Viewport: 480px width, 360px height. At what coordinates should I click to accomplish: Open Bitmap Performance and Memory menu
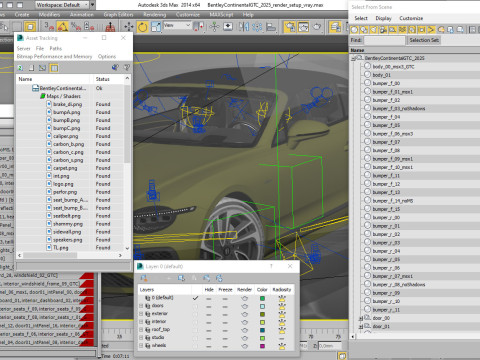(x=54, y=57)
